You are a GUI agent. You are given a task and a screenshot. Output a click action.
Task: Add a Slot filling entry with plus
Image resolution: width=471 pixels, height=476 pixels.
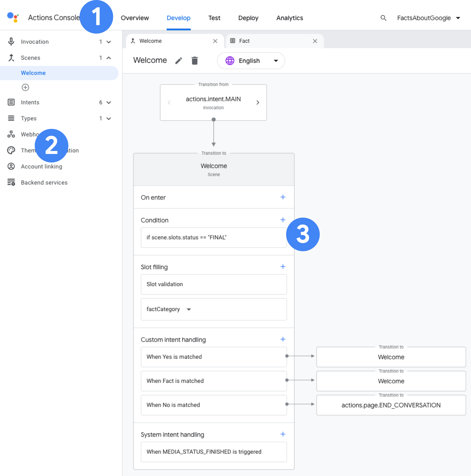[x=283, y=267]
